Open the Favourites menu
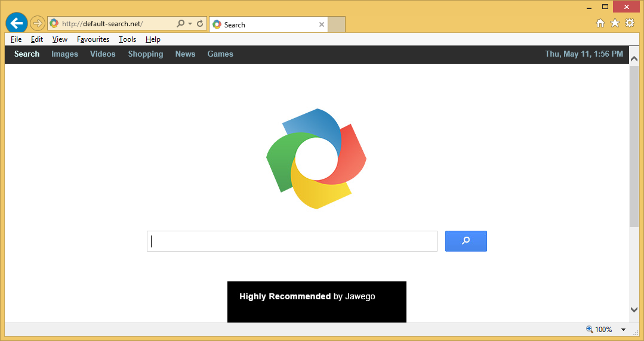Viewport: 644px width, 341px height. point(93,39)
